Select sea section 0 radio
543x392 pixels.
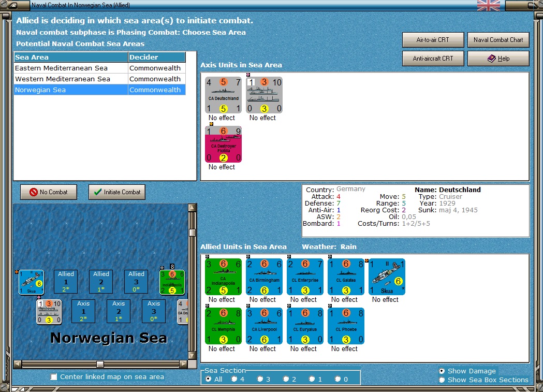(x=337, y=379)
